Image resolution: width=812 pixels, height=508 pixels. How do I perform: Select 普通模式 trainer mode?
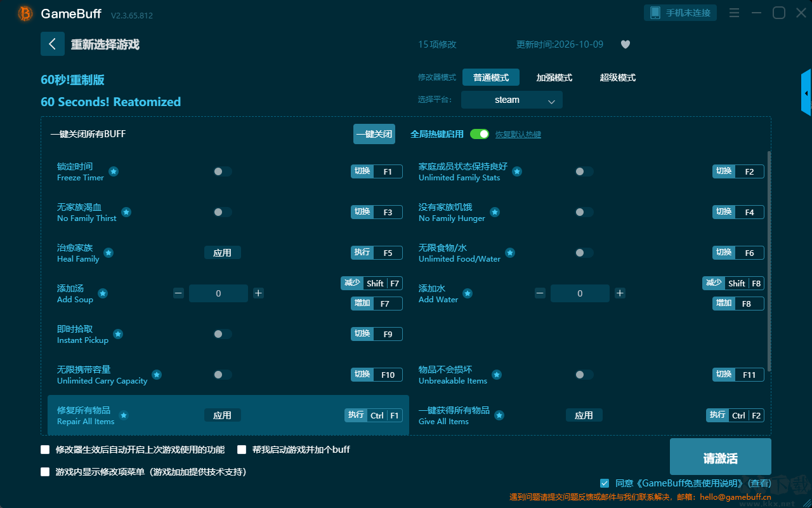(x=491, y=77)
